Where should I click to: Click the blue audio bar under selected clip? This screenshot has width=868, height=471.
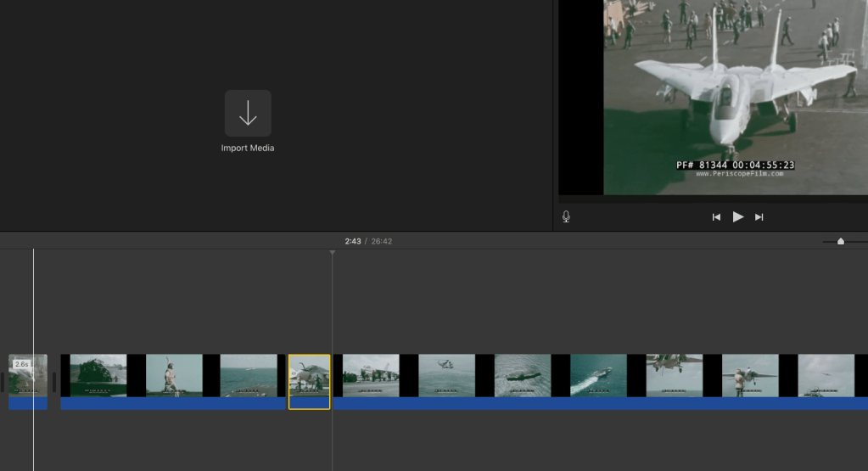(x=309, y=403)
